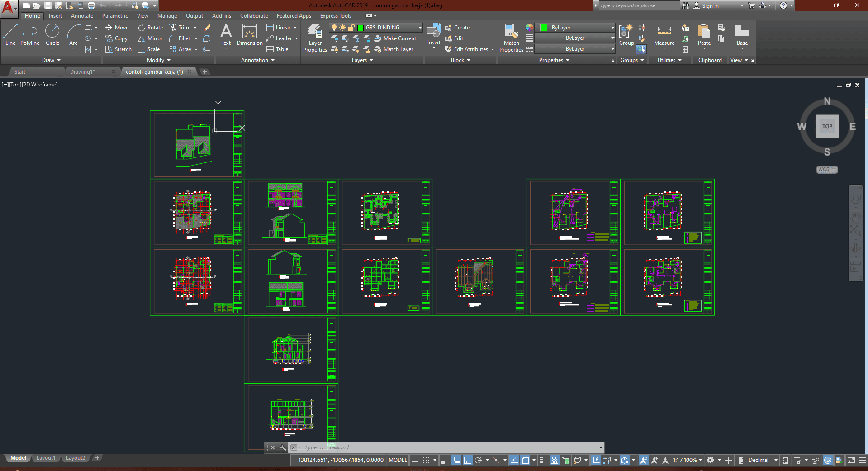Click the Match Properties tool

tap(511, 38)
